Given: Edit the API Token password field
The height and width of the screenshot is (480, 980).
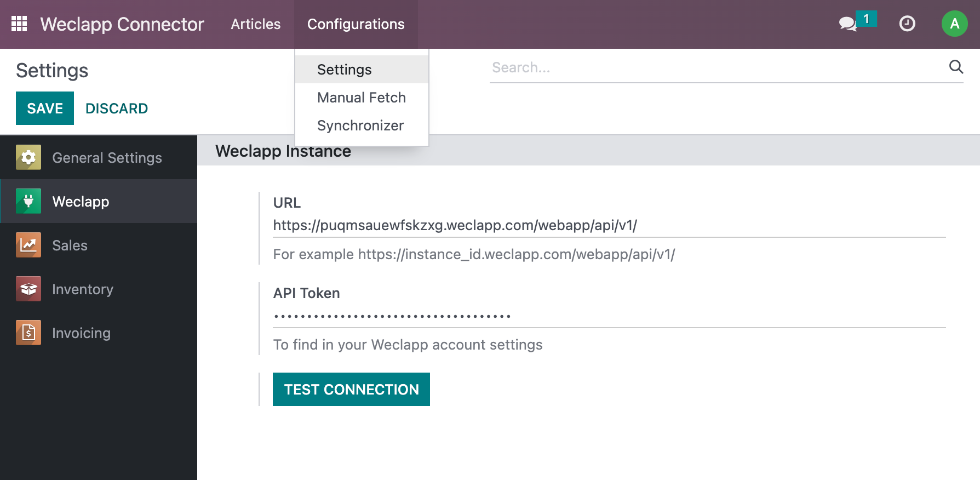Looking at the screenshot, I should (609, 316).
